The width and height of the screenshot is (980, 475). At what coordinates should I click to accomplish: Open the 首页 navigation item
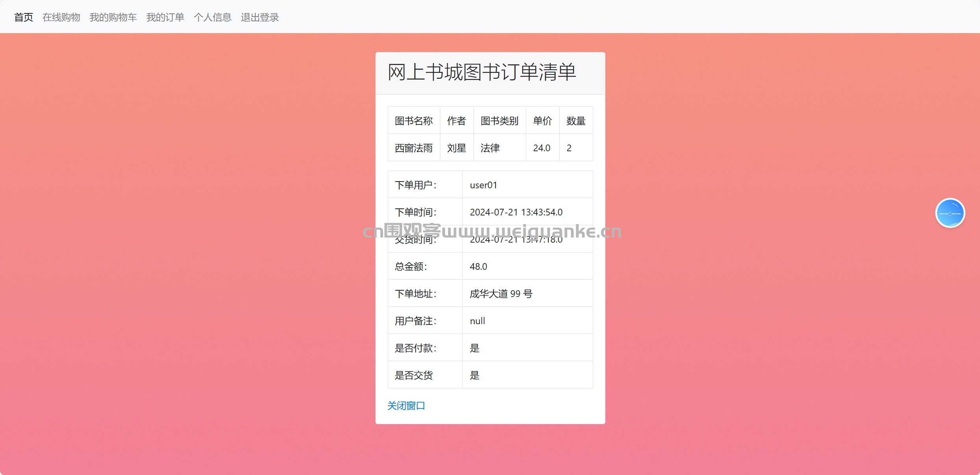point(24,17)
